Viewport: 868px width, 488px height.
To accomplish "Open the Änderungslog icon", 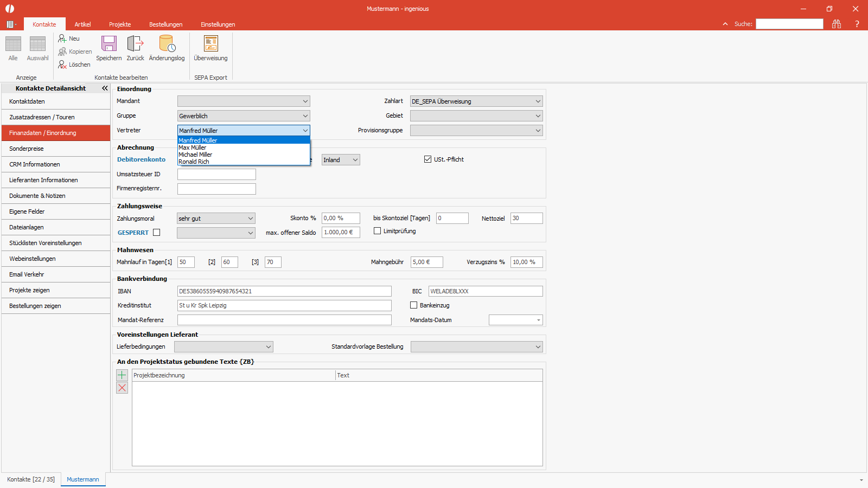I will 167,44.
